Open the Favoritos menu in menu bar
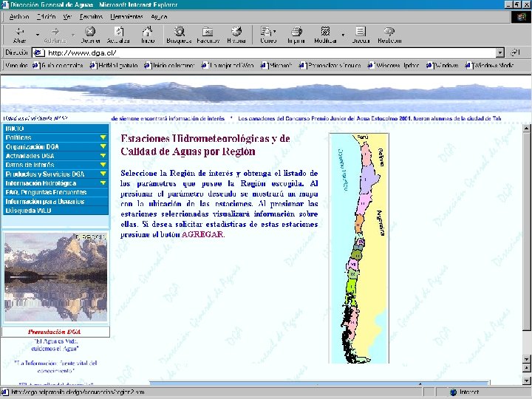This screenshot has width=532, height=399. [91, 16]
